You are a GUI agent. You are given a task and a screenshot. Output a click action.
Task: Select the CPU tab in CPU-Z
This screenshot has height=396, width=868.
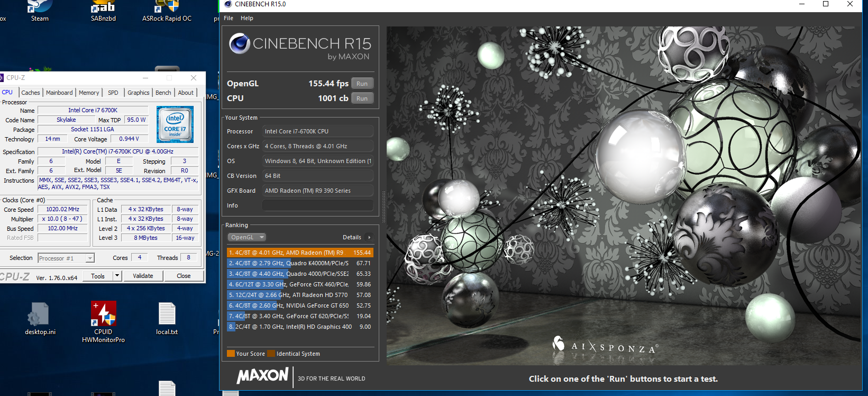click(x=7, y=92)
